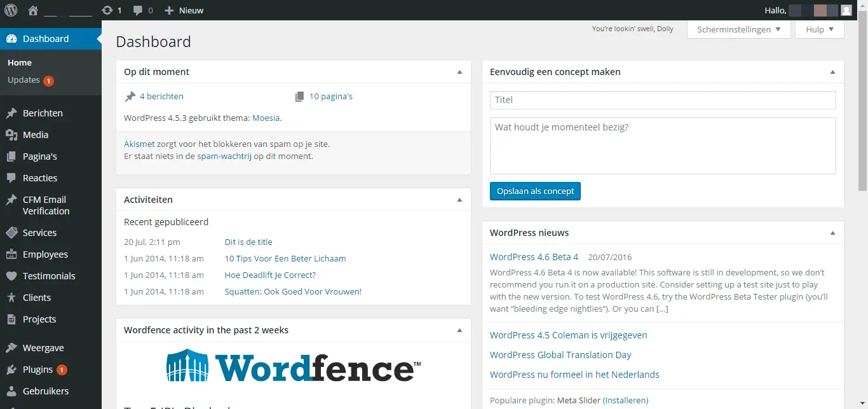868x409 pixels.
Task: Click the Berichten pushpin icon
Action: 11,113
